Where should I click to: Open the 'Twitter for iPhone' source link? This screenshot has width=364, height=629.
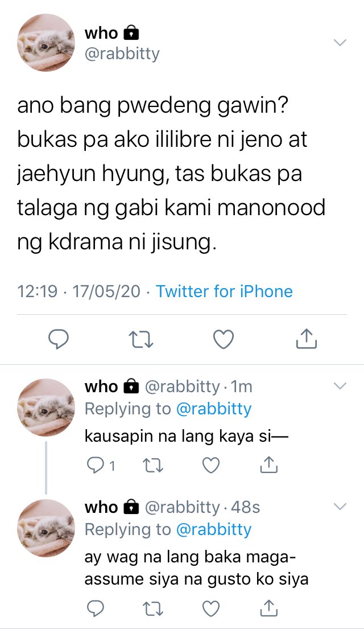coord(224,291)
